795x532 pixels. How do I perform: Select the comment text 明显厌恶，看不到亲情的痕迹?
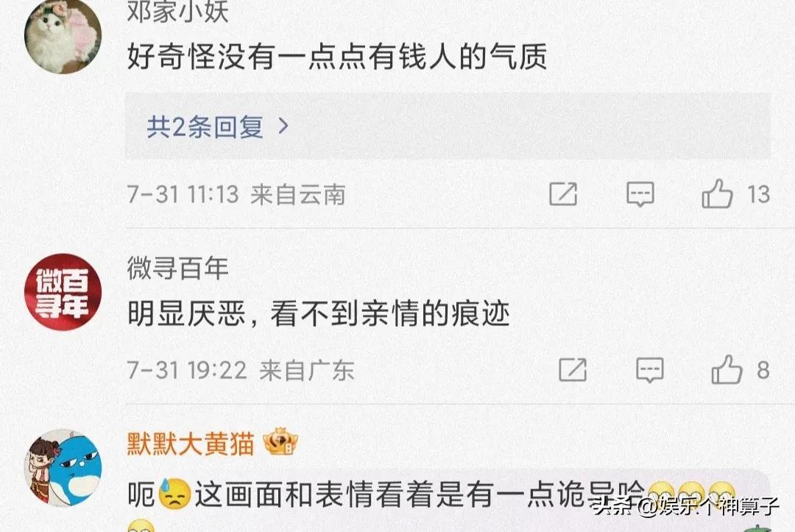pyautogui.click(x=319, y=314)
